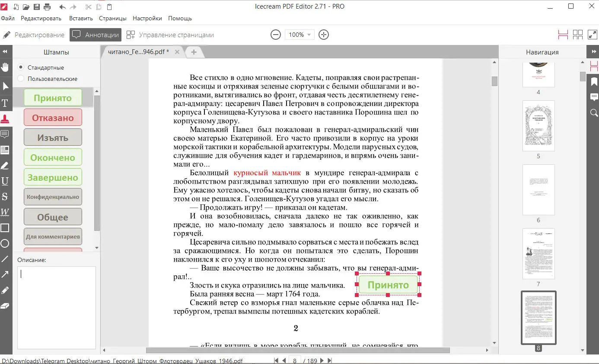Open the Вставить menu
The image size is (599, 364).
pyautogui.click(x=80, y=18)
